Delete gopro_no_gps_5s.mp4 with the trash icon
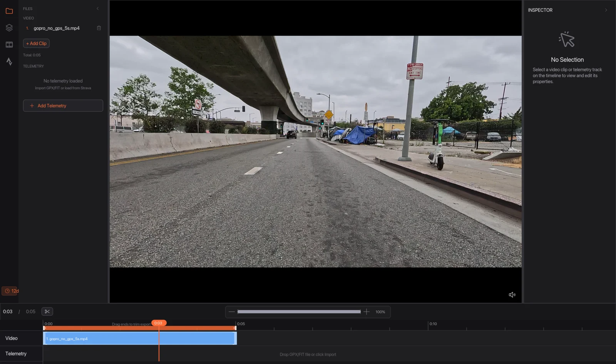The height and width of the screenshot is (364, 616). click(99, 28)
